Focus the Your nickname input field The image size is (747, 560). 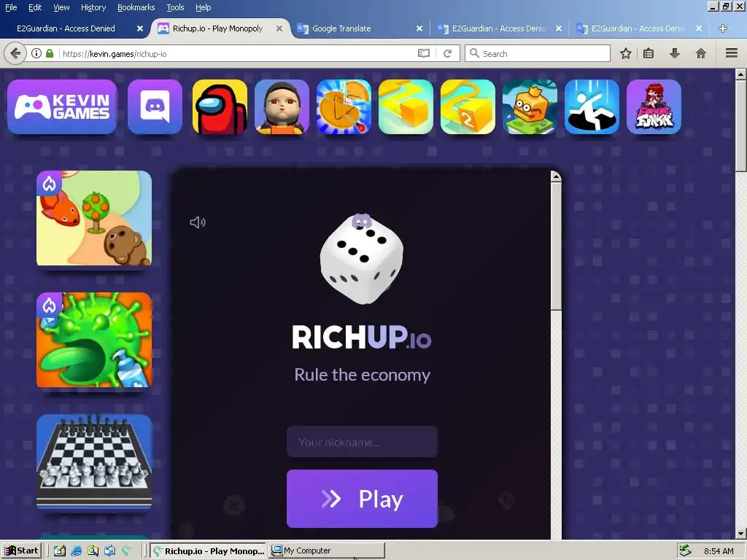pos(362,442)
